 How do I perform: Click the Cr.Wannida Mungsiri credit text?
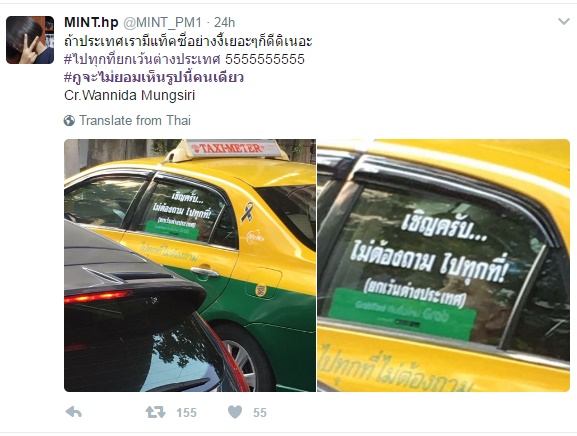pos(129,95)
